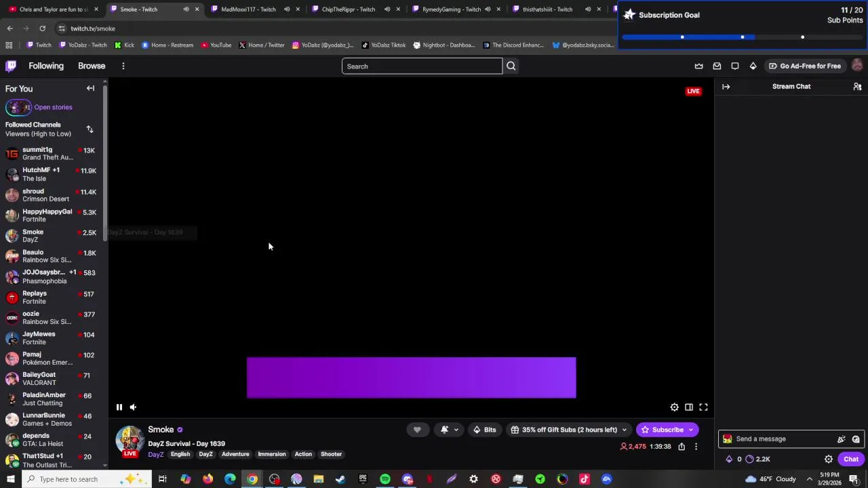This screenshot has width=868, height=488.
Task: Expand the 35% off Gift Subs dropdown
Action: point(570,430)
